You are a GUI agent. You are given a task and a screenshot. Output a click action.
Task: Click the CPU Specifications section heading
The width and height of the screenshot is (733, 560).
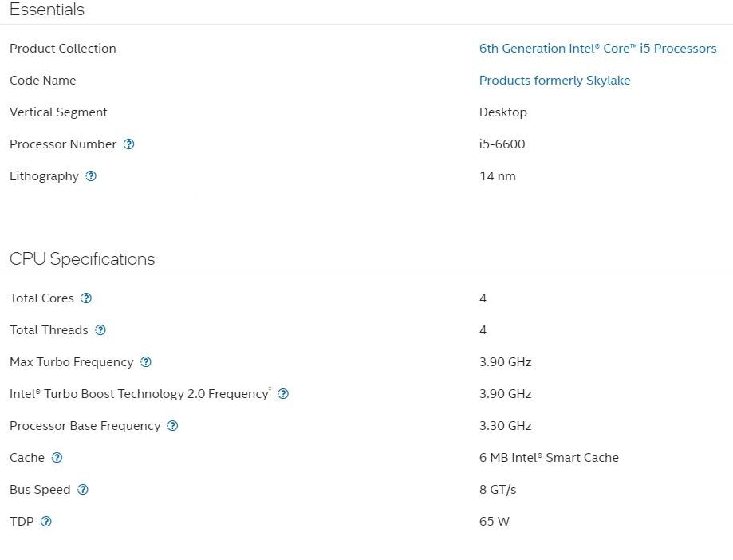click(82, 259)
